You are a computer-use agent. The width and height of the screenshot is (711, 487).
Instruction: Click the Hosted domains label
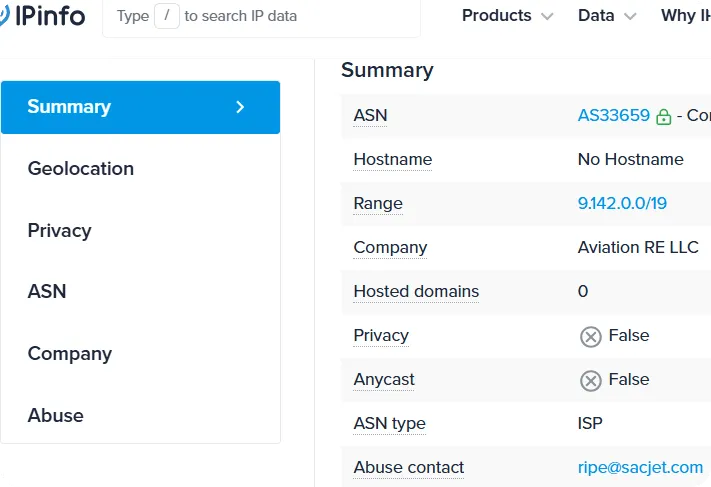coord(416,291)
